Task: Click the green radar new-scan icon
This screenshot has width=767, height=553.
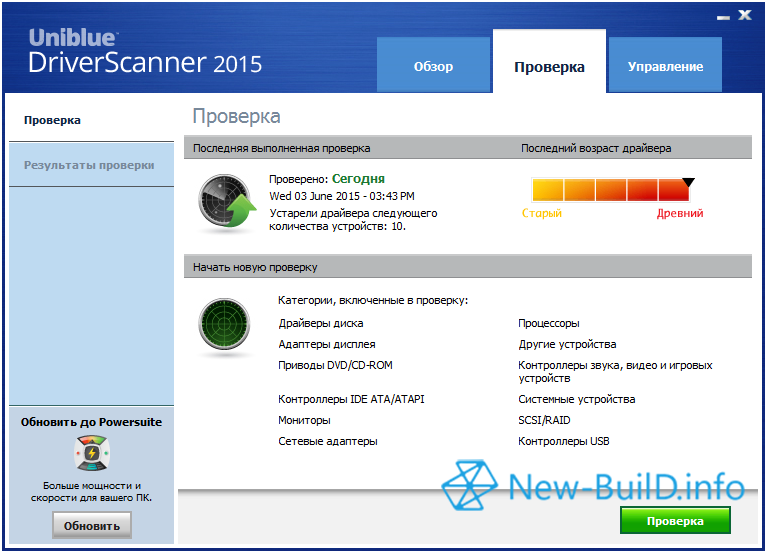Action: coord(225,324)
